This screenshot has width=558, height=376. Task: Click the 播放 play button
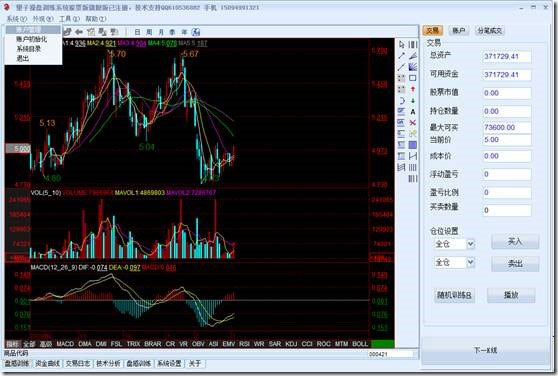511,295
